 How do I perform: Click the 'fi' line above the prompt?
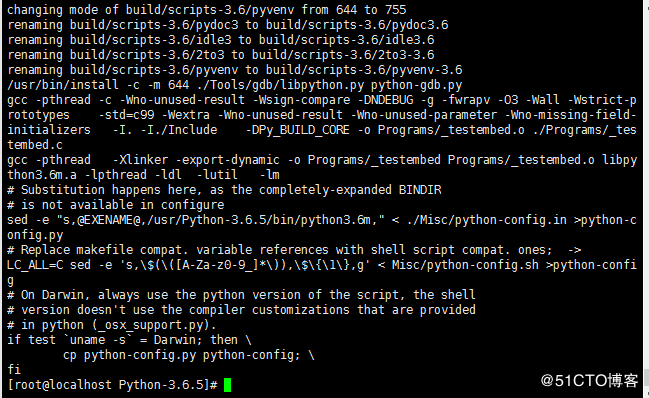click(14, 369)
